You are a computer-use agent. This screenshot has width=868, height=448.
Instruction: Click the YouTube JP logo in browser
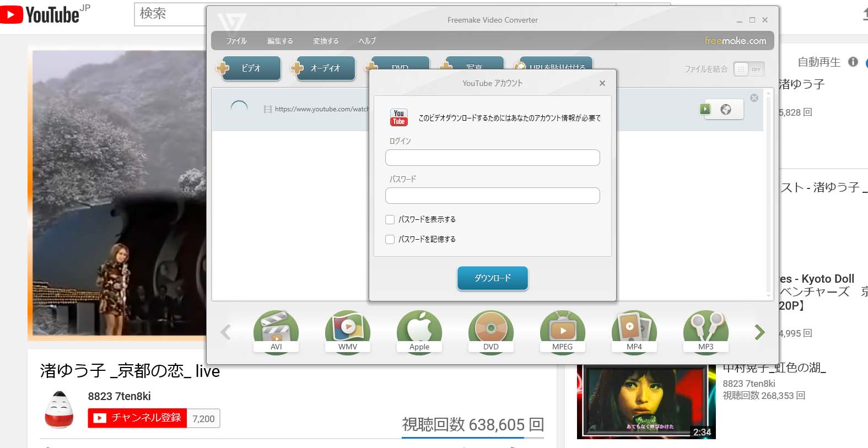[x=45, y=14]
